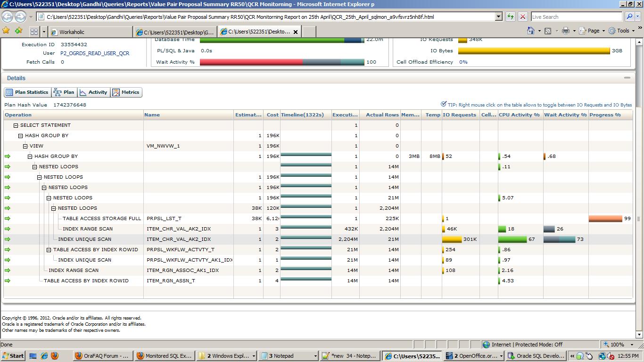The image size is (644, 362).
Task: Open Oracle SQL Developer from taskbar
Action: pos(535,356)
